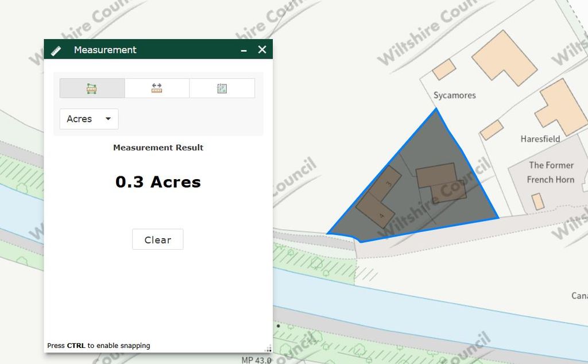Click the Press CTRL snapping hint text
588x364 pixels.
coord(99,346)
